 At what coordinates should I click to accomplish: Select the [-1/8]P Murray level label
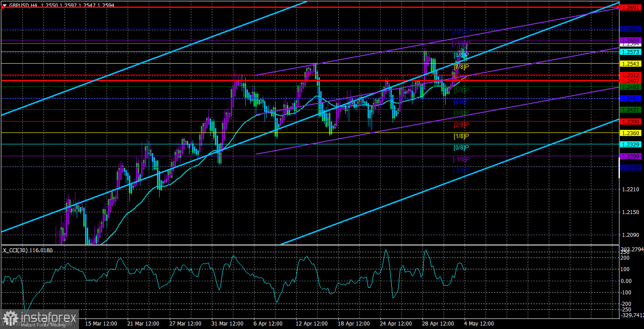click(x=461, y=159)
